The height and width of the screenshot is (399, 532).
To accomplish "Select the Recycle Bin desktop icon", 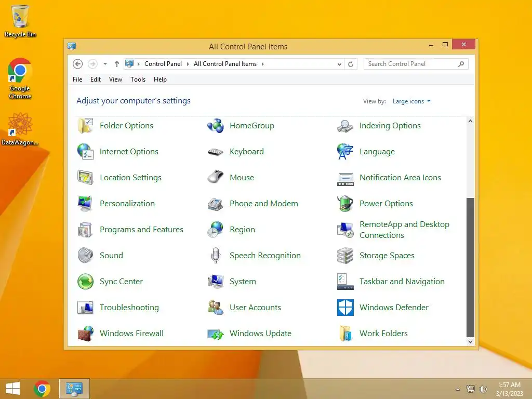I will (x=20, y=21).
